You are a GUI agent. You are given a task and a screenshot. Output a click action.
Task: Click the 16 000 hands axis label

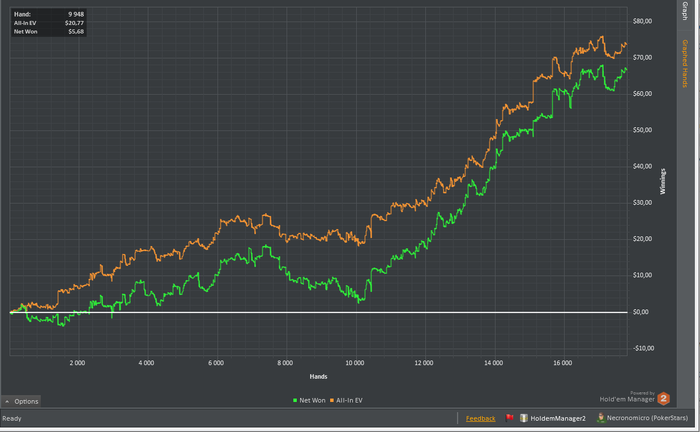coord(563,363)
